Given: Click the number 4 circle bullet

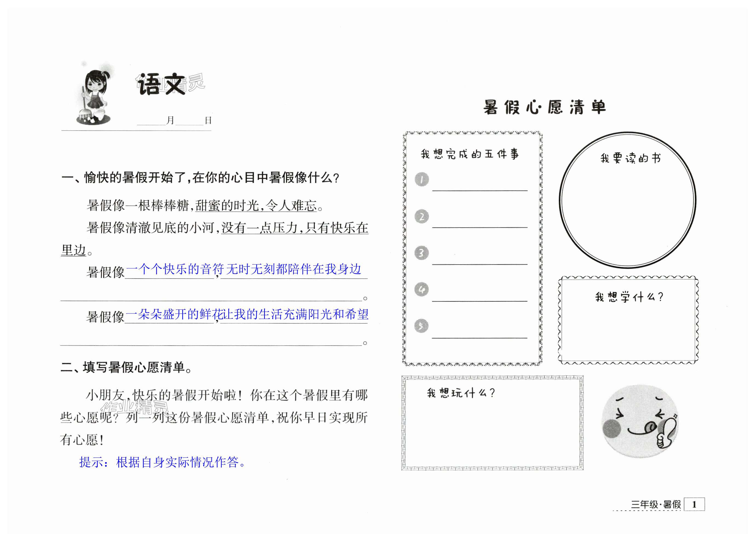Looking at the screenshot, I should point(422,289).
